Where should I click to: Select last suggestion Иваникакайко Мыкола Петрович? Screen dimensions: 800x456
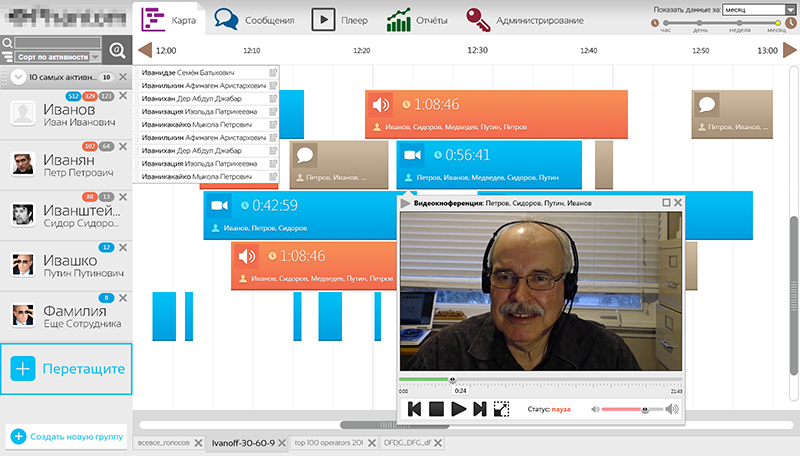point(205,176)
